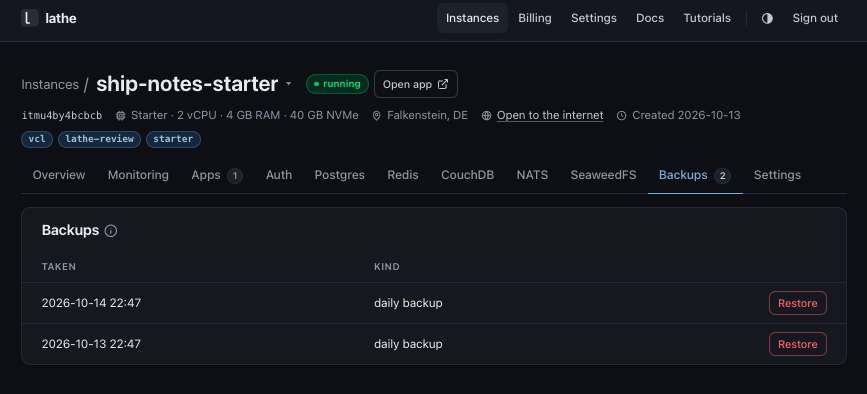The height and width of the screenshot is (394, 867).
Task: Click the location pin icon near Falkenstein
Action: pyautogui.click(x=377, y=115)
